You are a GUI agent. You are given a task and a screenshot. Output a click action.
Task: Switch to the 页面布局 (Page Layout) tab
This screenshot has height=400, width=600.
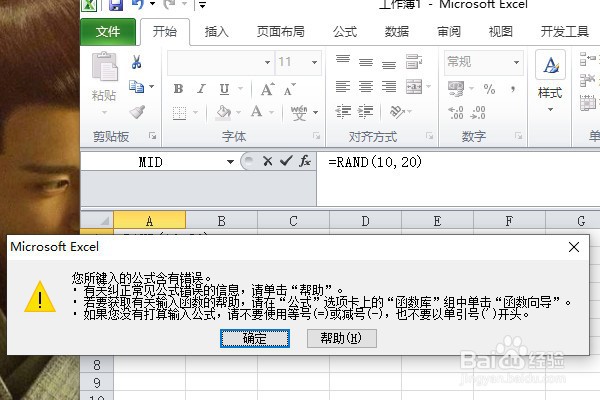(x=280, y=31)
